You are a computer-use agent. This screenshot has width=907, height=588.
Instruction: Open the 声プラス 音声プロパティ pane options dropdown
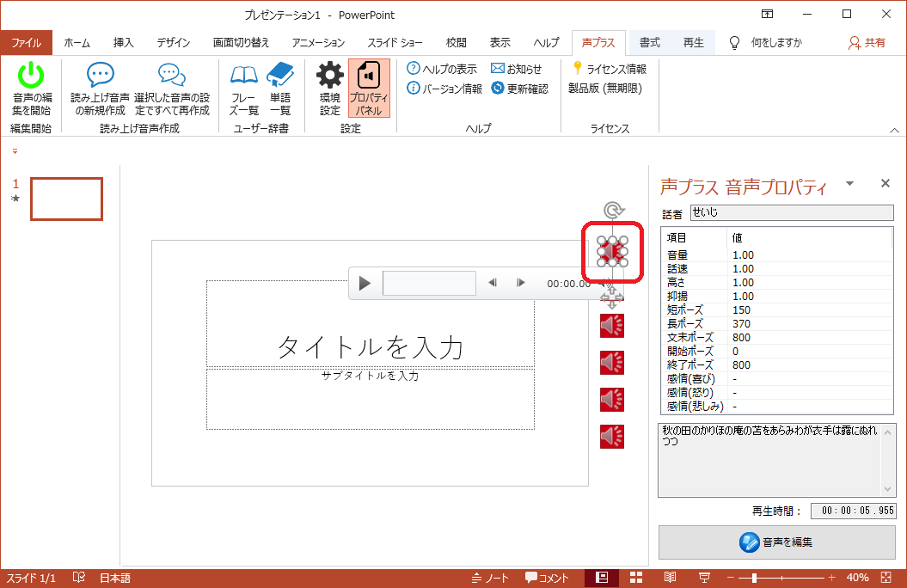(849, 184)
